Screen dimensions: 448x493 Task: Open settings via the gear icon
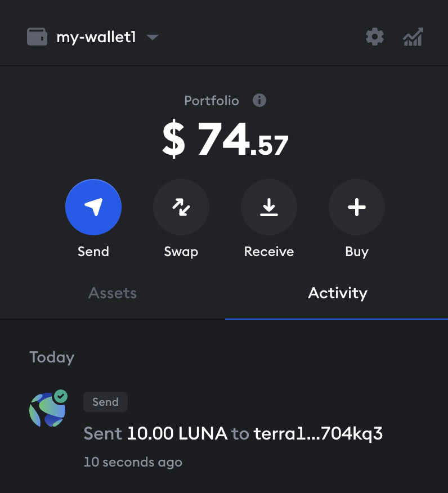[375, 38]
